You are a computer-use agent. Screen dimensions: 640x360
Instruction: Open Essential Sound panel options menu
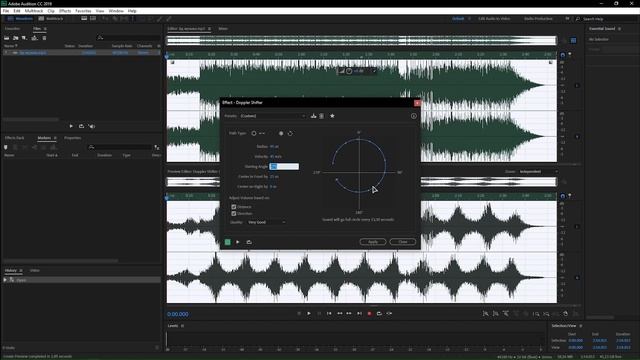(x=619, y=29)
